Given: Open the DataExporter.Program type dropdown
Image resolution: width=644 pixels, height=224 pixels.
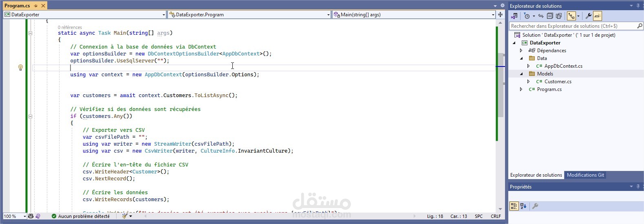Looking at the screenshot, I should pyautogui.click(x=329, y=15).
